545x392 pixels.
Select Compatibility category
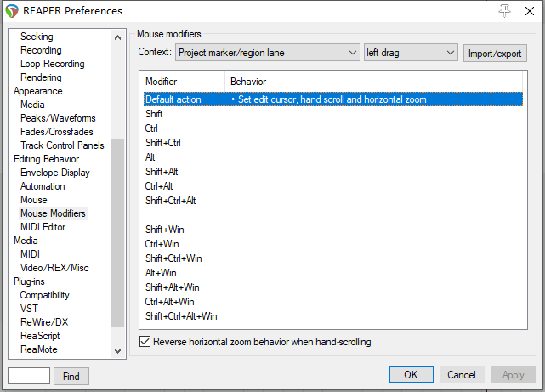pos(44,295)
